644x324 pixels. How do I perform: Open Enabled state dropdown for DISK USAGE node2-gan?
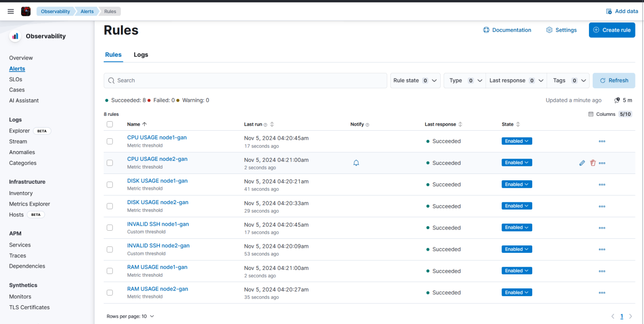516,206
